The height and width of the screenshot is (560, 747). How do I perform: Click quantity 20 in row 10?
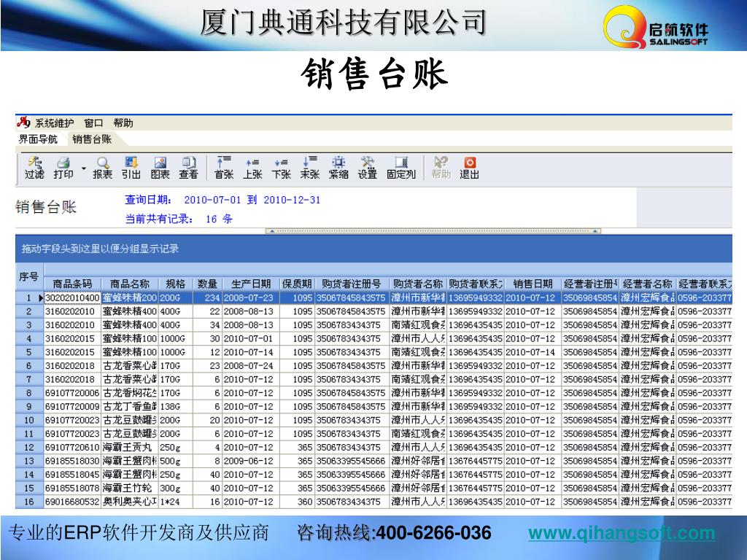pos(207,420)
